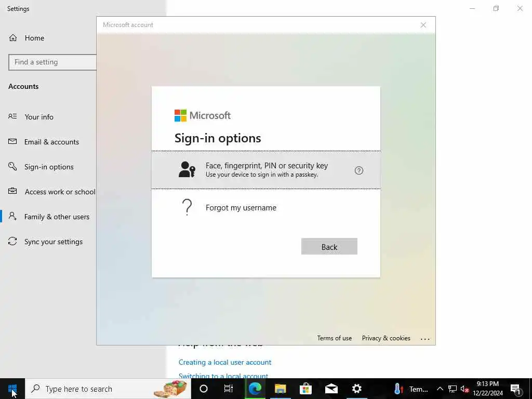Open the more options ellipsis in dialog footer
This screenshot has width=532, height=399.
click(425, 339)
